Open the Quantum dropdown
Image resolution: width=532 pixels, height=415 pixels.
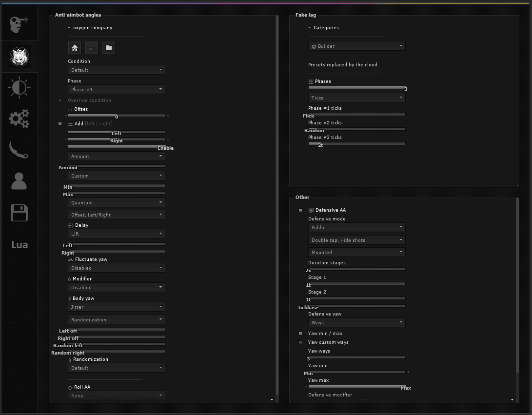(117, 202)
